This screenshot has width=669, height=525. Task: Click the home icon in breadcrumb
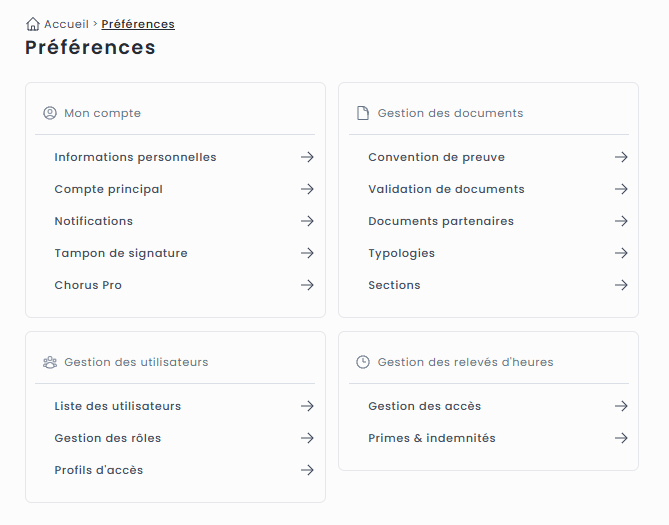click(x=33, y=24)
